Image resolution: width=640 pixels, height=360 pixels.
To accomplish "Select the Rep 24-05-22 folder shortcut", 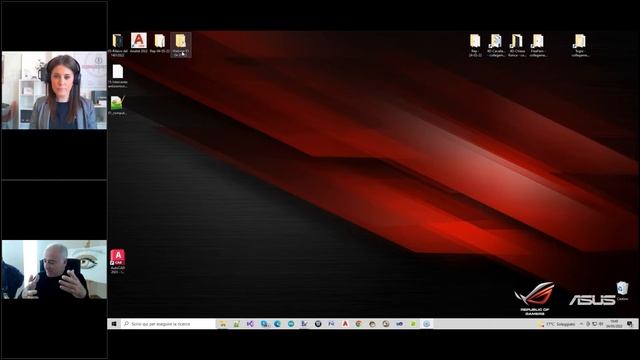I will point(475,45).
